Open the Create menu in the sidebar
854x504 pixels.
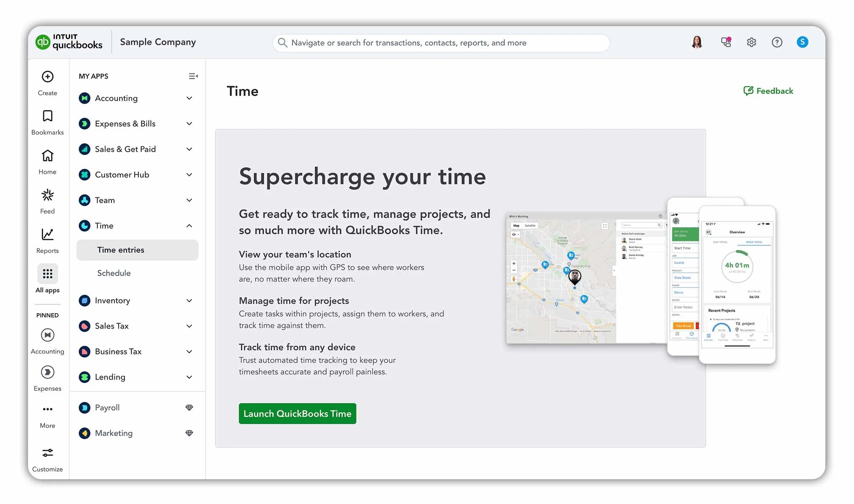pyautogui.click(x=47, y=83)
